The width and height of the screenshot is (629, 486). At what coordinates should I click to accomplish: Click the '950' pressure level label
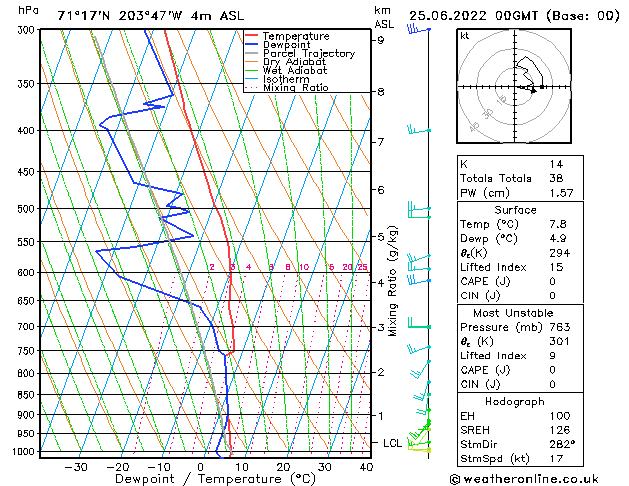[x=28, y=433]
